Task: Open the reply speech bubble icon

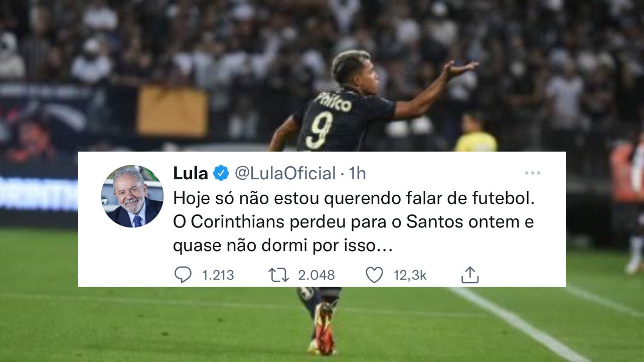Action: 183,275
